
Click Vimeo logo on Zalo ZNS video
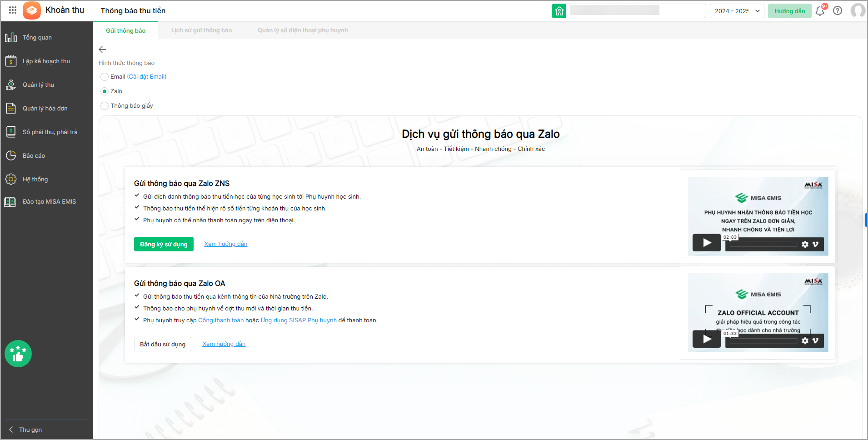tap(815, 245)
